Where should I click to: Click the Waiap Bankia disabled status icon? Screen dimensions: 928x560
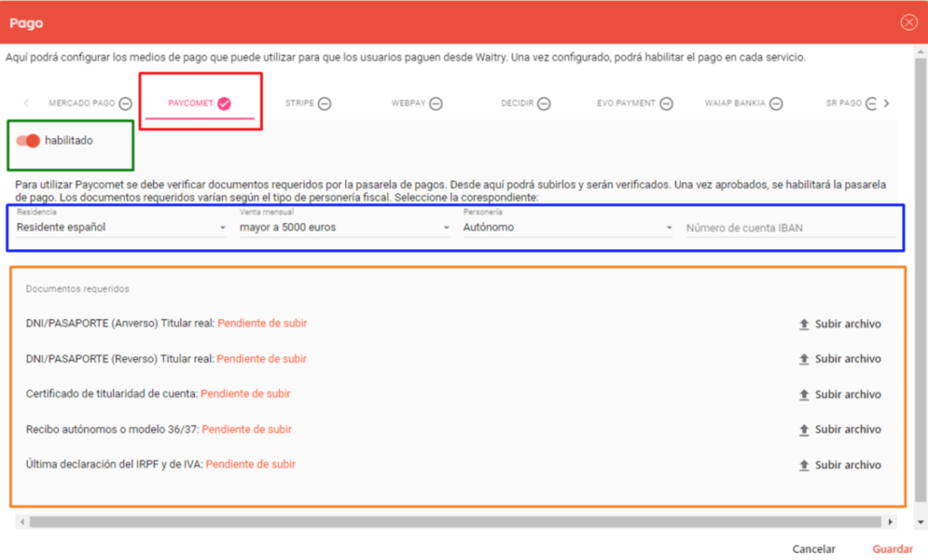click(776, 103)
